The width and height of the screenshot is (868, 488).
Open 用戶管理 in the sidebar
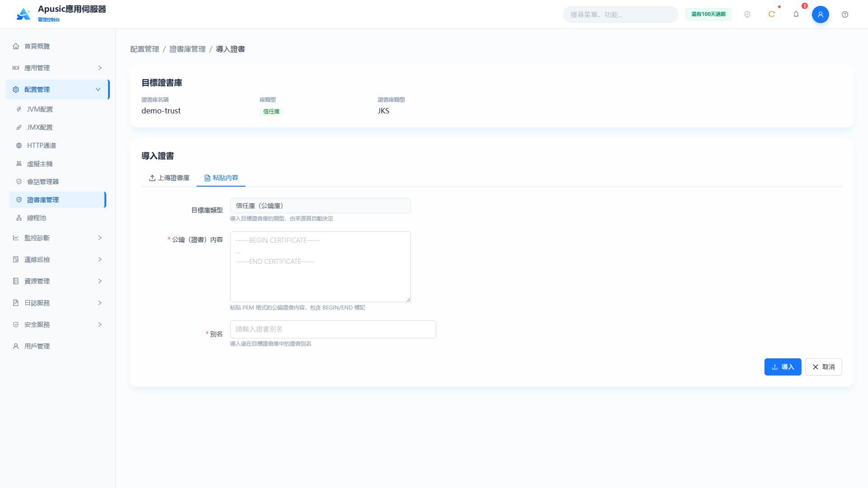pos(57,346)
